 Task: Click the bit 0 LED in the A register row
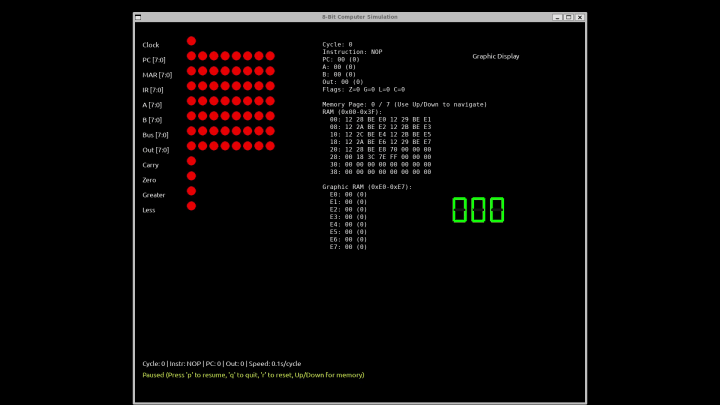pyautogui.click(x=270, y=101)
